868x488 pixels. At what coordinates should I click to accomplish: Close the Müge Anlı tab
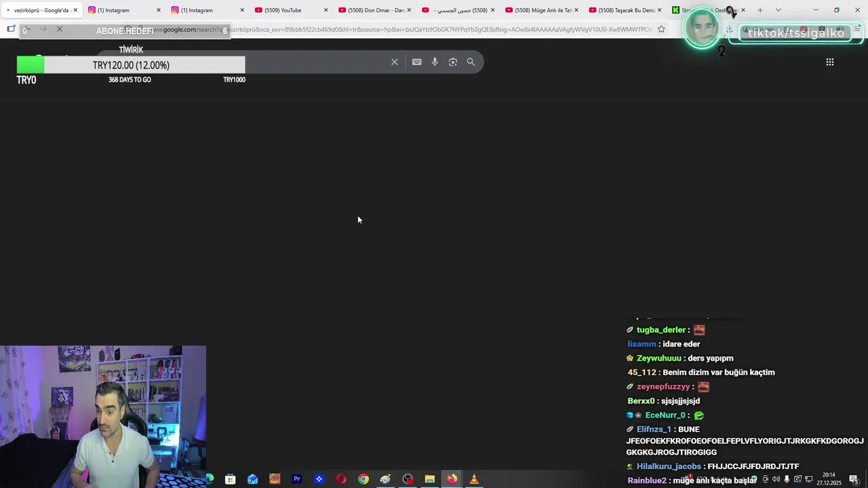click(x=576, y=10)
